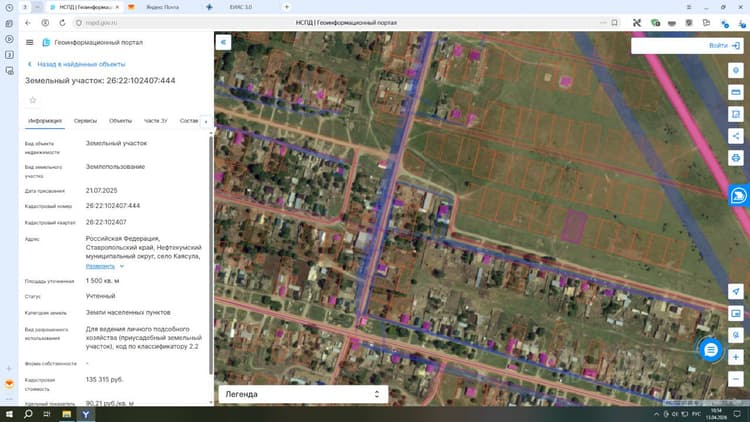Expand the Легенда dropdown

point(303,394)
